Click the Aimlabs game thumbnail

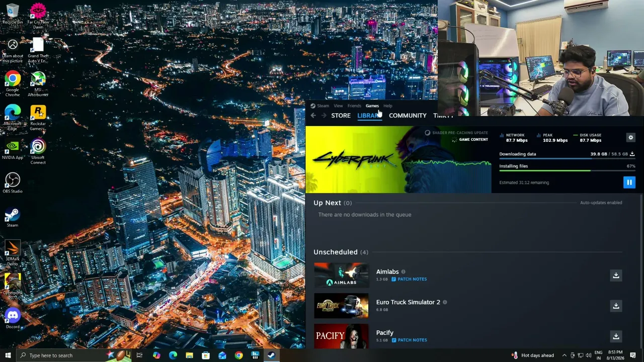(341, 275)
